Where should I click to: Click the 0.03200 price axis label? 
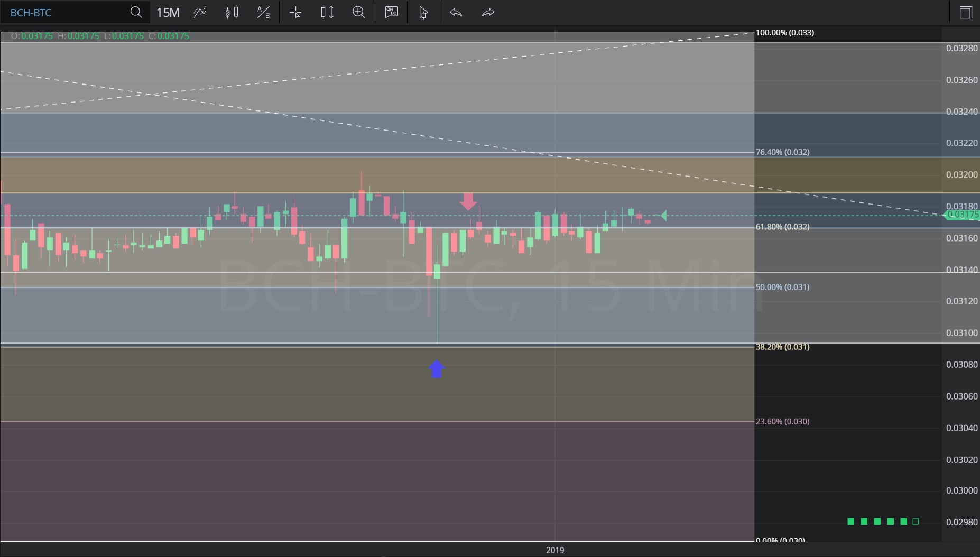click(x=962, y=175)
